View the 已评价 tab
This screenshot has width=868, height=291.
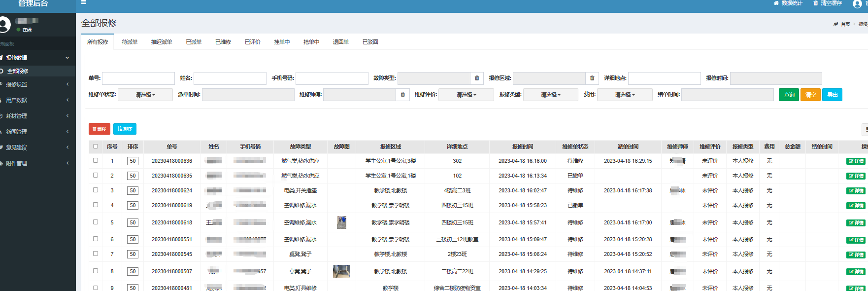click(253, 42)
